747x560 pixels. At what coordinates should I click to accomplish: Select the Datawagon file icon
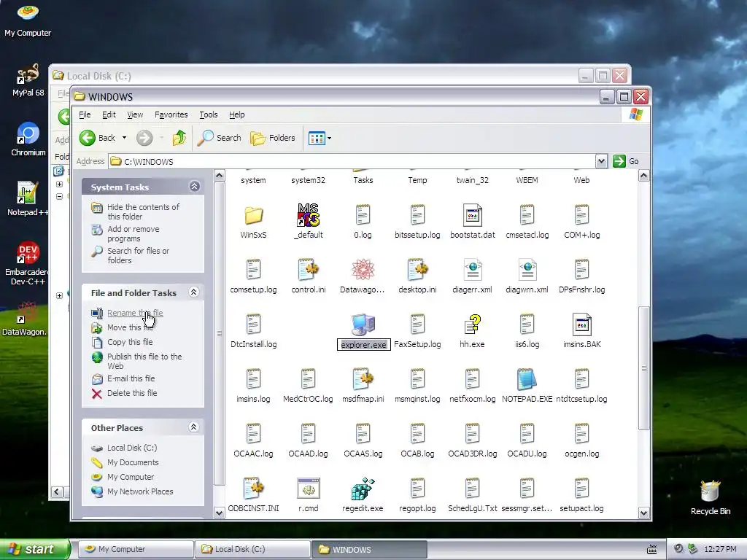point(363,270)
